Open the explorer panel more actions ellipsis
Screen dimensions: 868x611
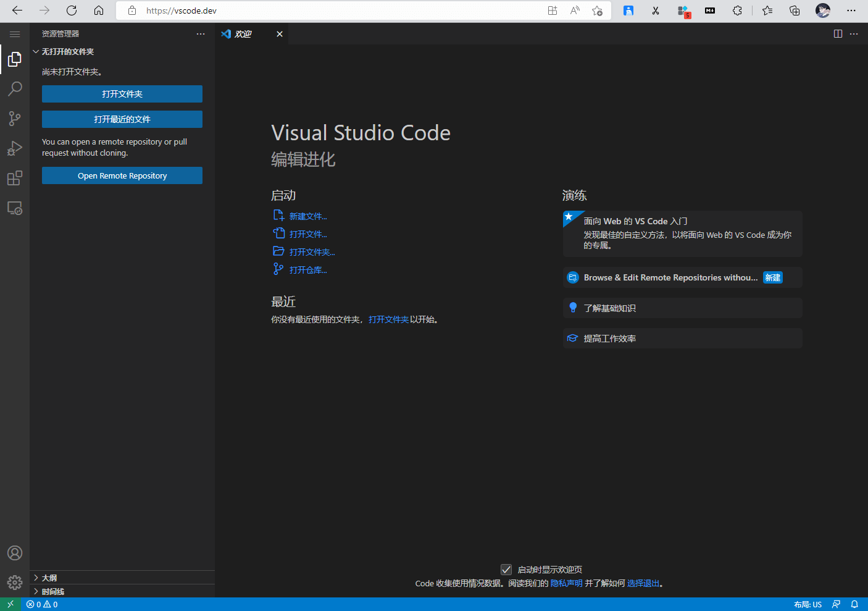201,34
